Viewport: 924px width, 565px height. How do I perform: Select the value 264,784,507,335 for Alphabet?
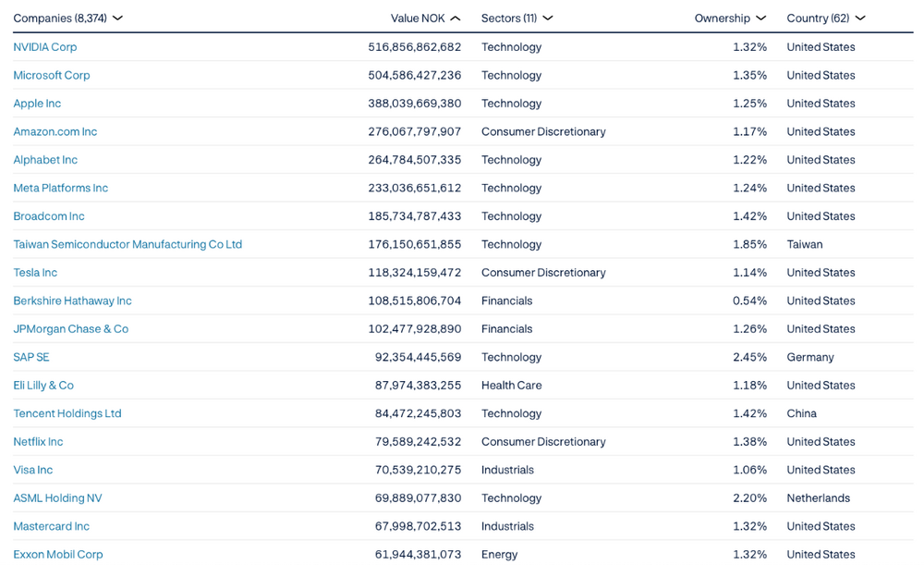point(414,160)
